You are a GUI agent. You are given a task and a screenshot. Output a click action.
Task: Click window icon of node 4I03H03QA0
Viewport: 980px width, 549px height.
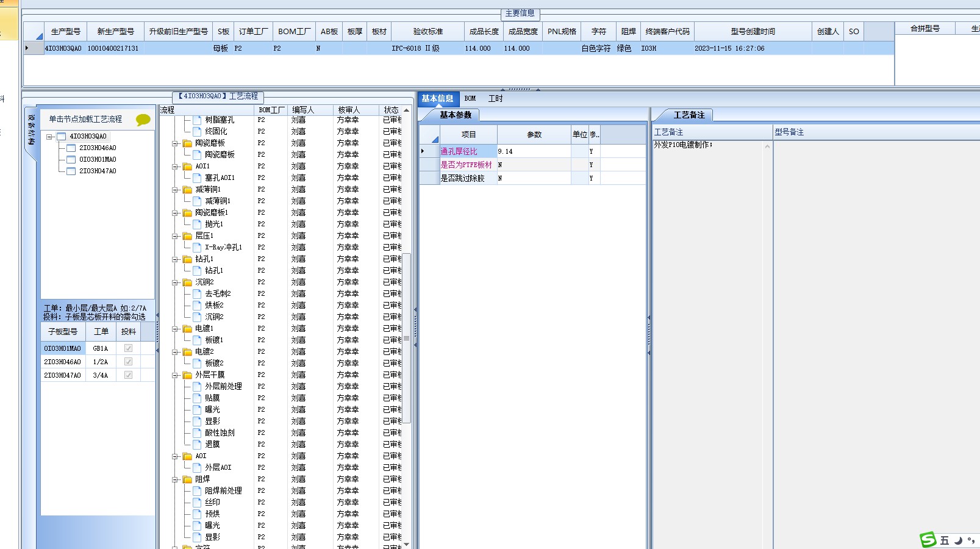[61, 137]
